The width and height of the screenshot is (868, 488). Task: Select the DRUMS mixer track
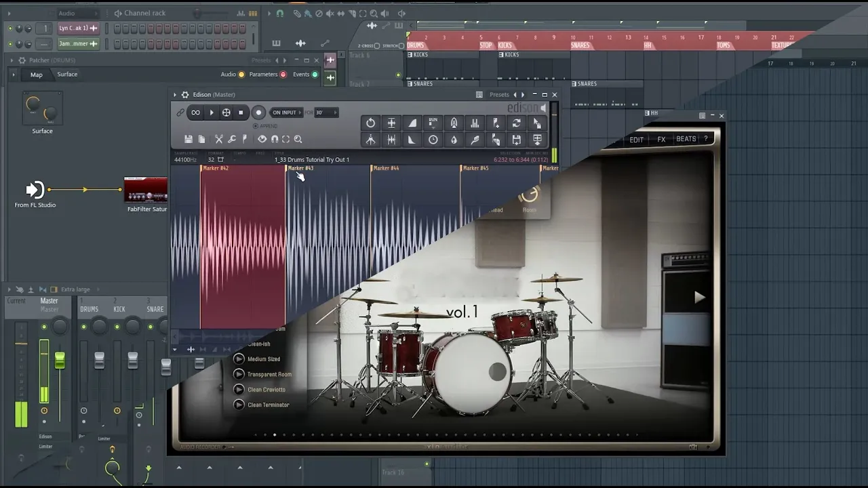89,309
